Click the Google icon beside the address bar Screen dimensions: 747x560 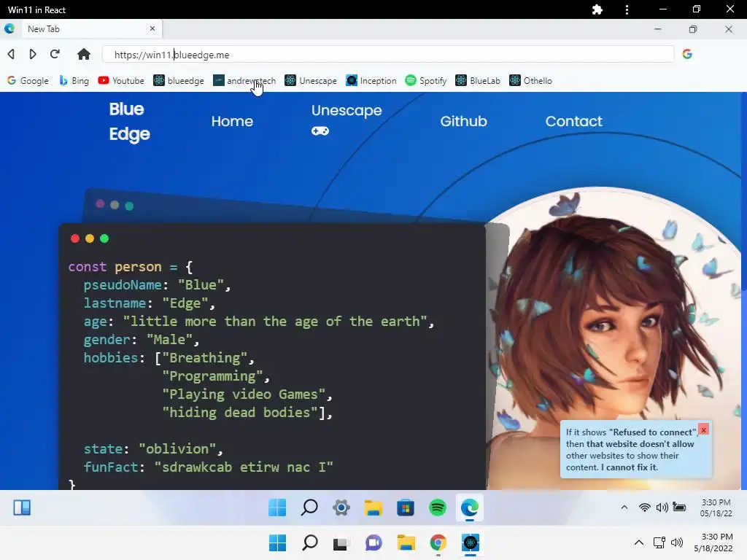pyautogui.click(x=687, y=54)
